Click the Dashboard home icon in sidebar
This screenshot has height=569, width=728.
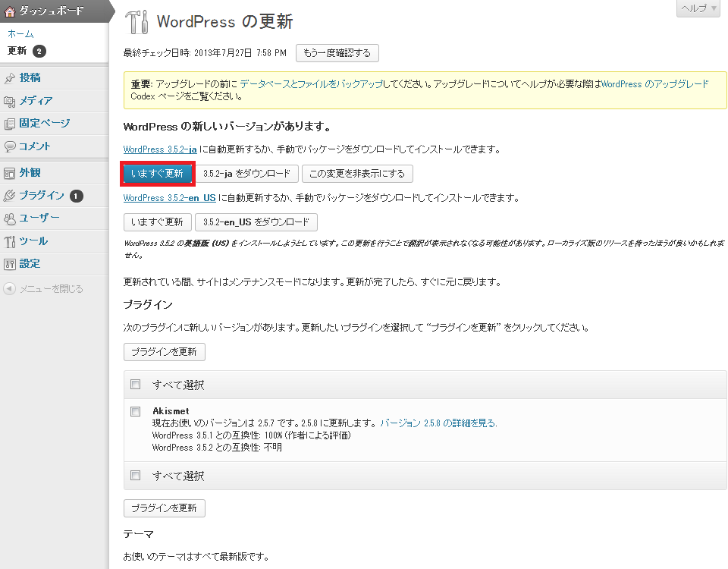10,11
